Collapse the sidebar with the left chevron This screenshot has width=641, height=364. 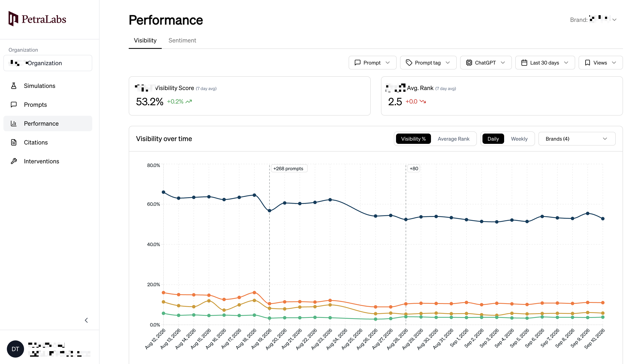[86, 320]
